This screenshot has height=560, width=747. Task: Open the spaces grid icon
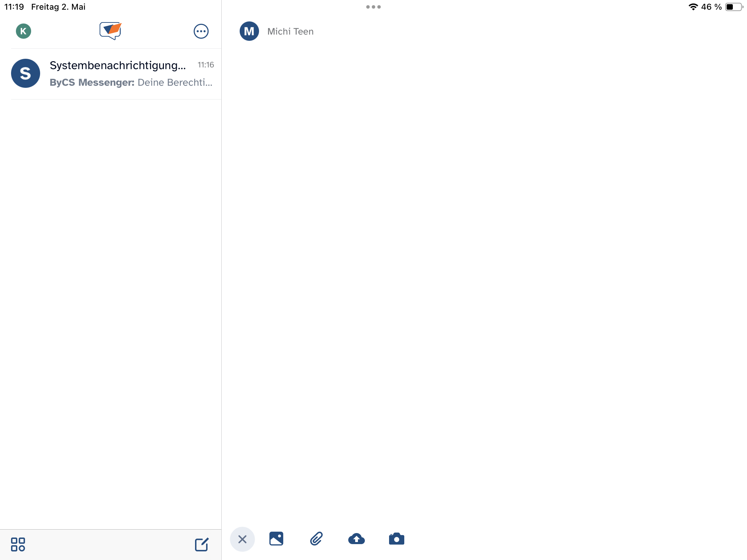pos(18,544)
